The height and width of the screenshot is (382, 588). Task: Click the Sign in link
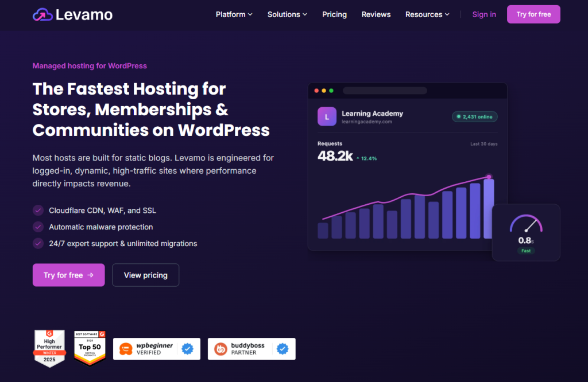pyautogui.click(x=484, y=14)
